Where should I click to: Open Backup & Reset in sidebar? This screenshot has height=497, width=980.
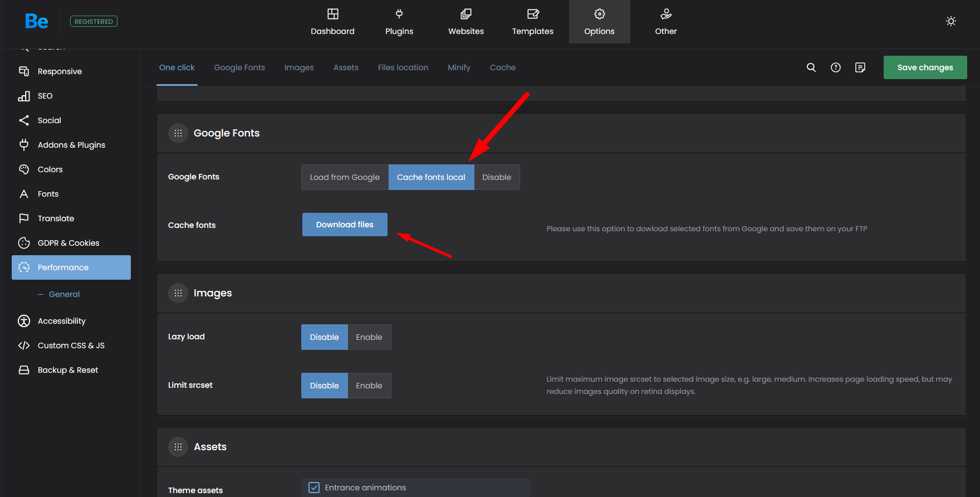point(71,370)
